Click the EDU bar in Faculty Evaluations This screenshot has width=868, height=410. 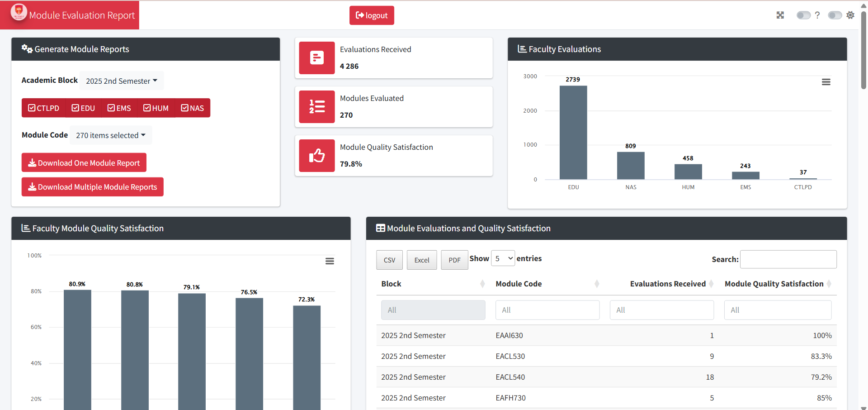573,131
